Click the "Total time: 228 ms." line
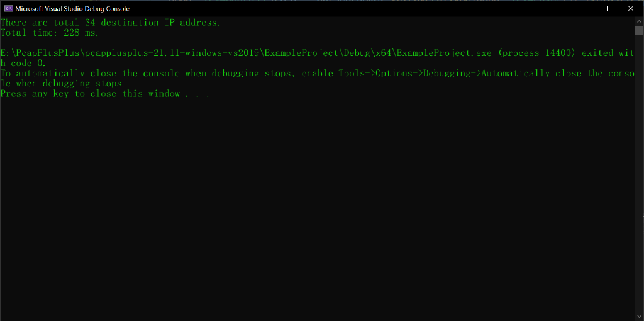The width and height of the screenshot is (644, 321). tap(50, 33)
